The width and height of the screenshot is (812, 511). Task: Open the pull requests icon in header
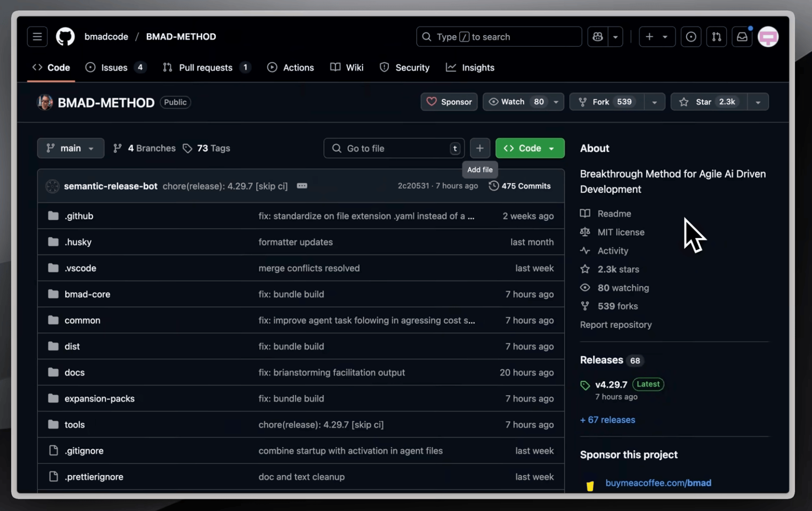pos(716,37)
